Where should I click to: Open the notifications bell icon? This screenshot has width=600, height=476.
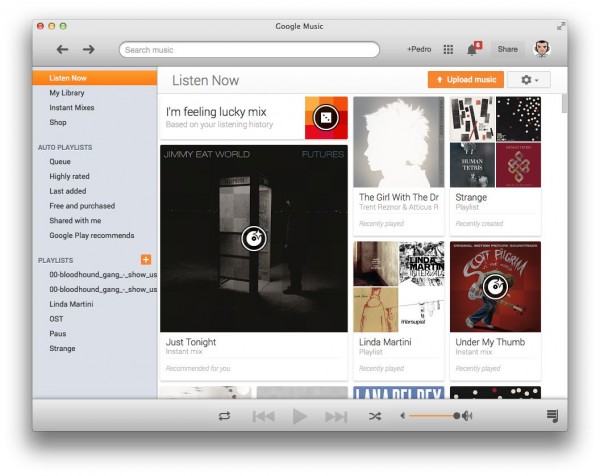tap(473, 49)
